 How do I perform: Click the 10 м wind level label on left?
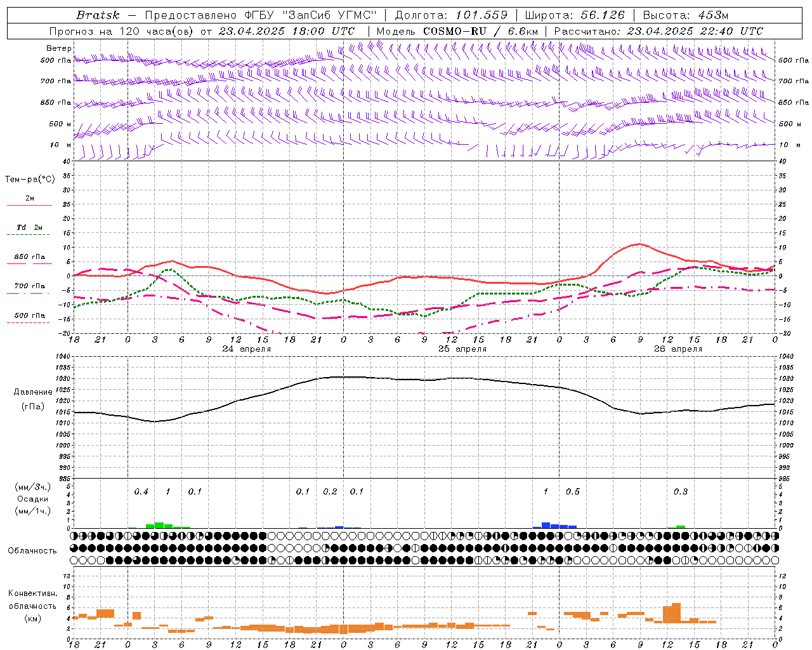[61, 145]
